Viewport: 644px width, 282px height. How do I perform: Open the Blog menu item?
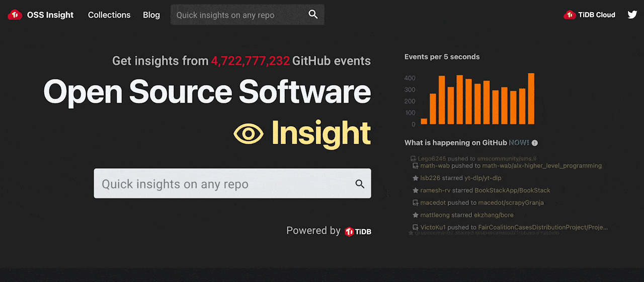[151, 15]
